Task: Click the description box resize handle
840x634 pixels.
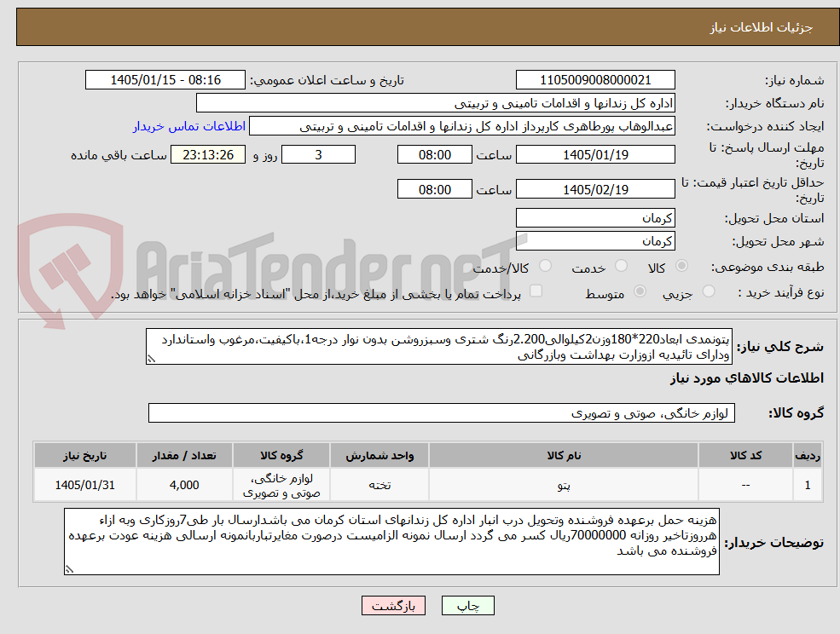Action: click(151, 360)
